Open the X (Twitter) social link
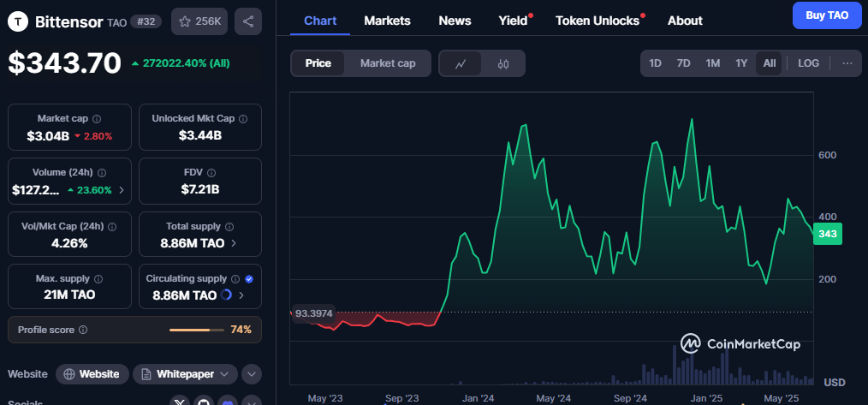This screenshot has width=868, height=405. point(181,402)
